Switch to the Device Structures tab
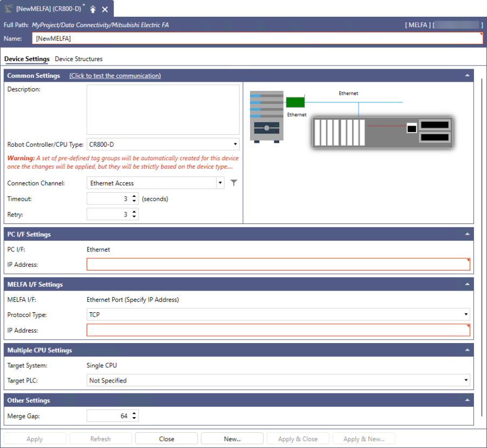487x448 pixels. (x=78, y=59)
